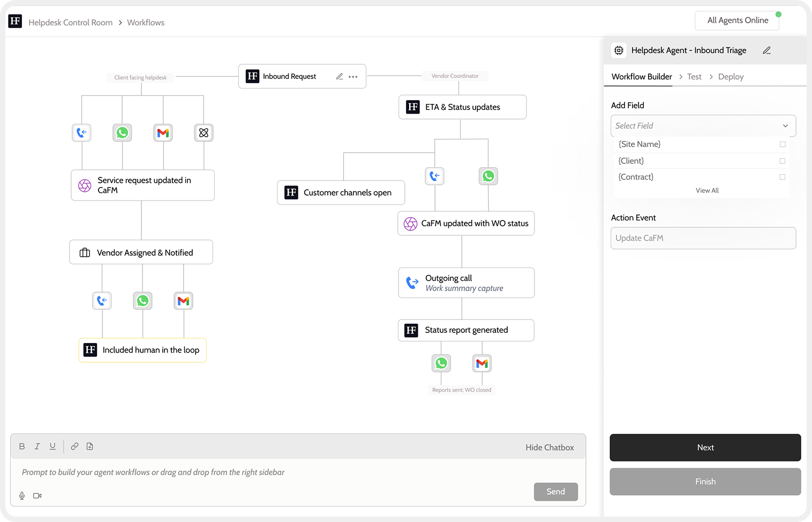Open the Deploy tab
This screenshot has width=812, height=522.
(731, 76)
